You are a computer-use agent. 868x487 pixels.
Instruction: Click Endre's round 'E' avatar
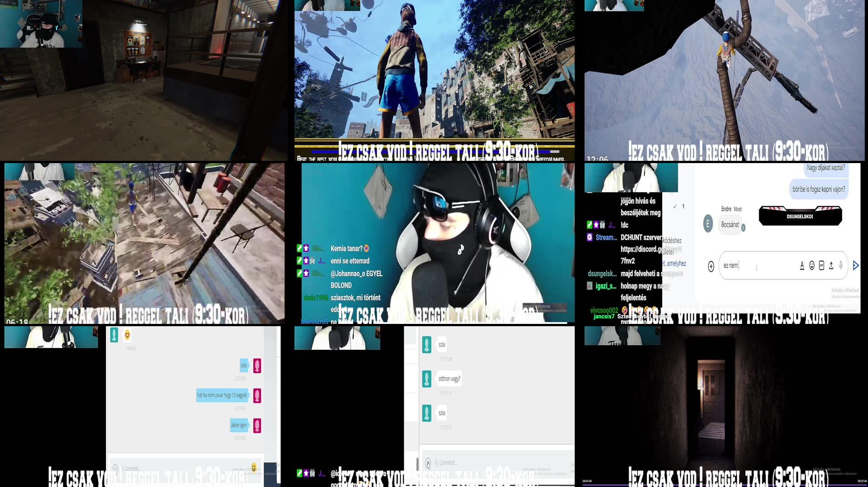tap(708, 223)
